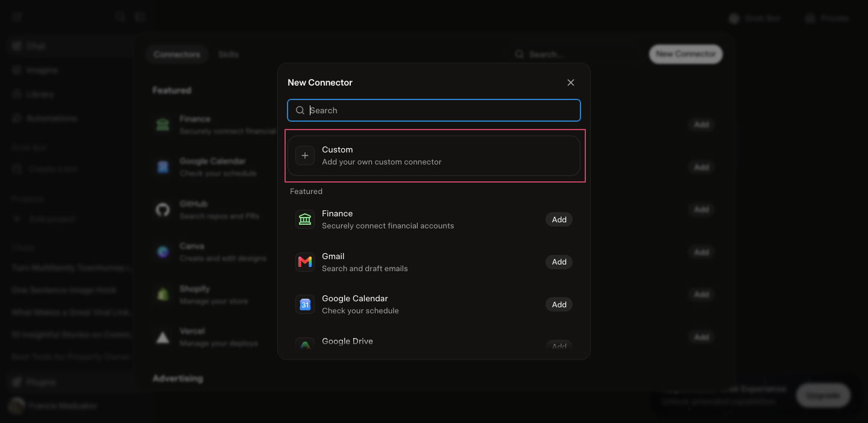The width and height of the screenshot is (868, 423).
Task: Click the 'New Connector' dialog title
Action: pos(320,83)
